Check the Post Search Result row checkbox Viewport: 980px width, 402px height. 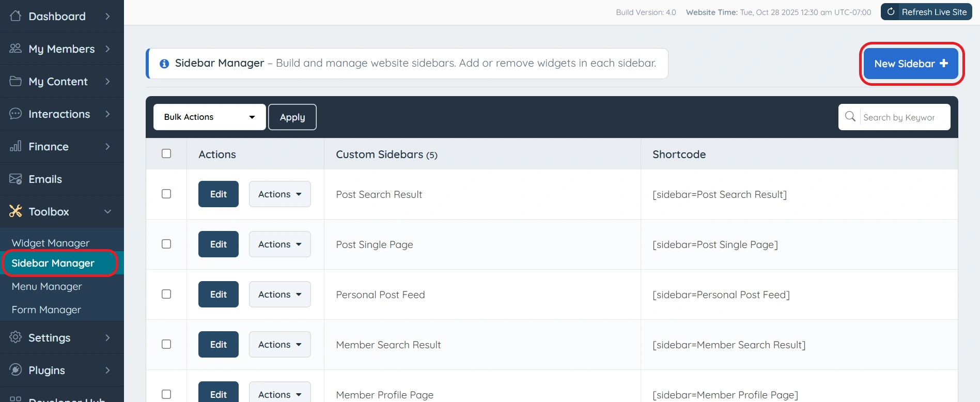coord(166,194)
